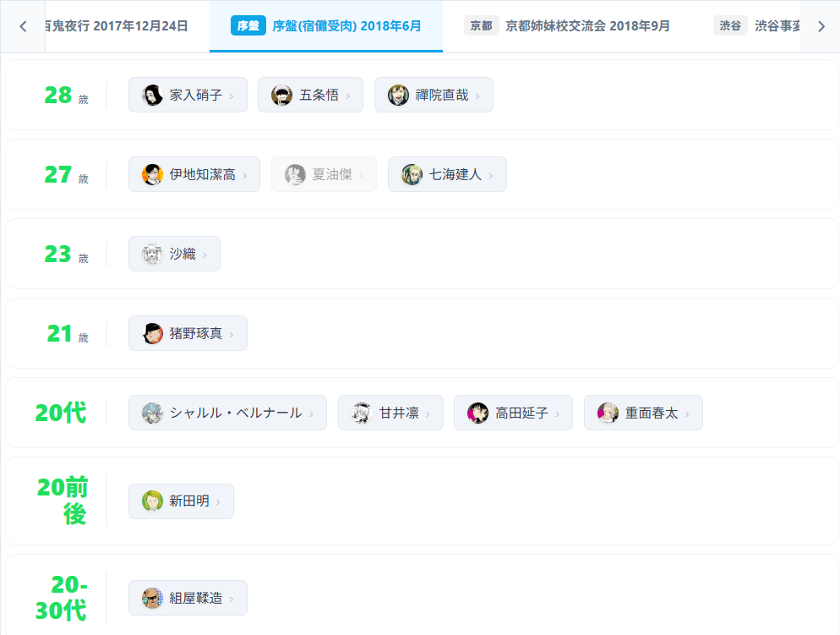Click the 28 歳 age label
Screen dimensions: 840x635
pos(66,96)
